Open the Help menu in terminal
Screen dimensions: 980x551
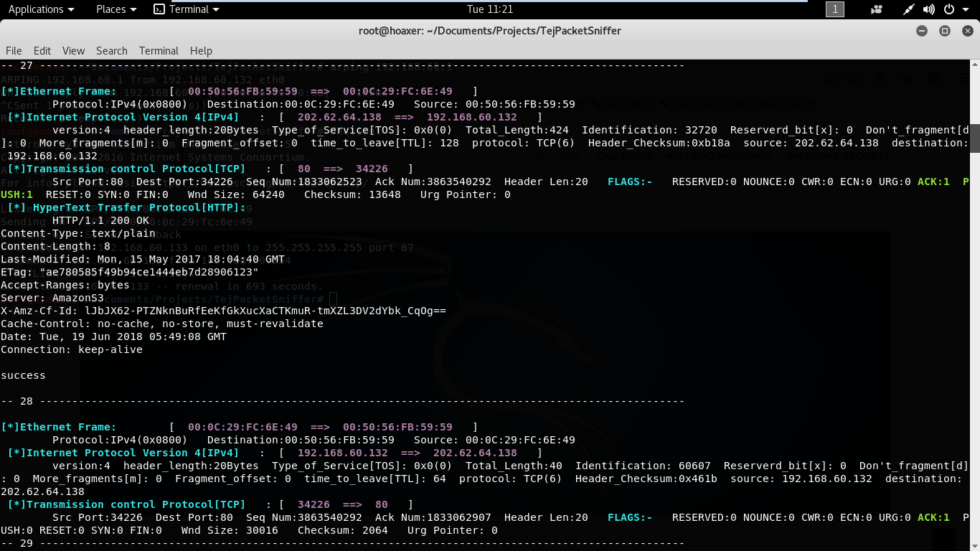pyautogui.click(x=201, y=51)
